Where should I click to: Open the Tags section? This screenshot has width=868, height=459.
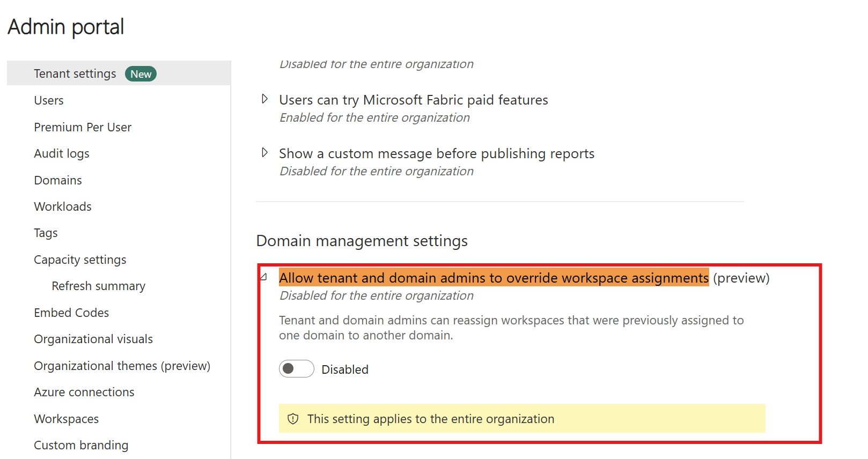[46, 233]
